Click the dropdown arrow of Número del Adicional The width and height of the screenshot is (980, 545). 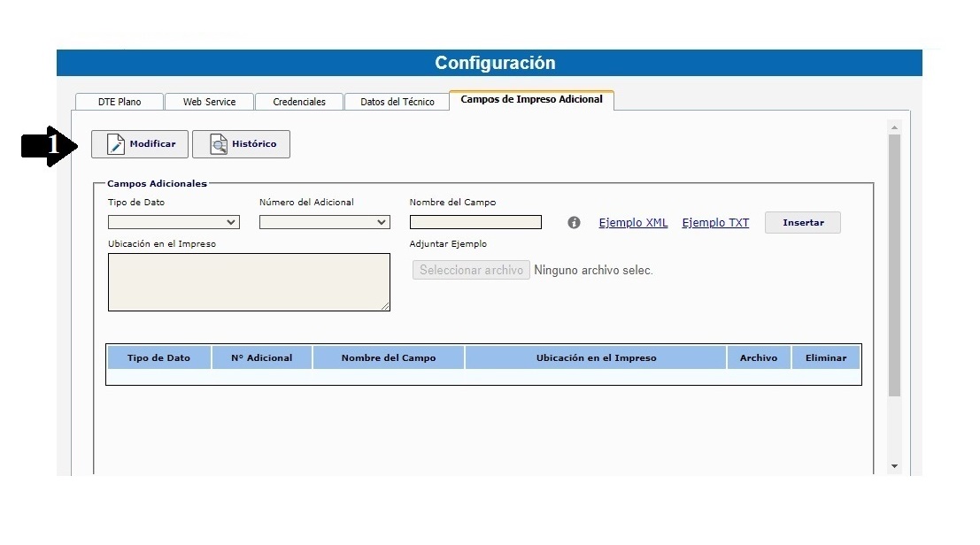[x=383, y=222]
